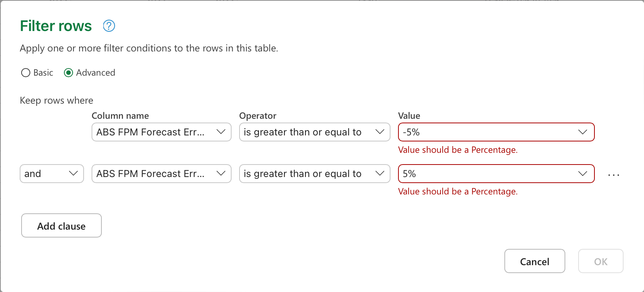644x292 pixels.
Task: Expand the chevron on the -5% value box
Action: tap(583, 132)
